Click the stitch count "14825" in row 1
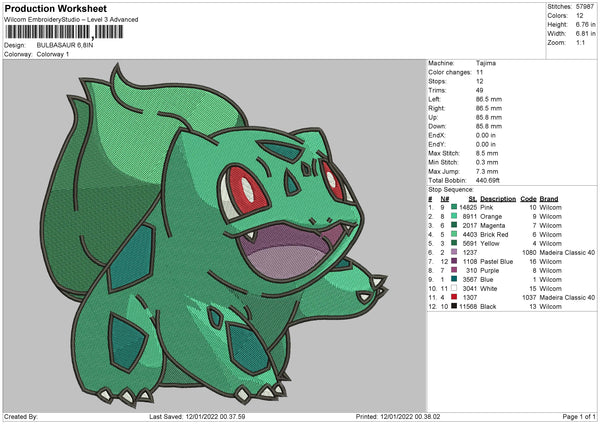This screenshot has height=424, width=600. click(468, 207)
